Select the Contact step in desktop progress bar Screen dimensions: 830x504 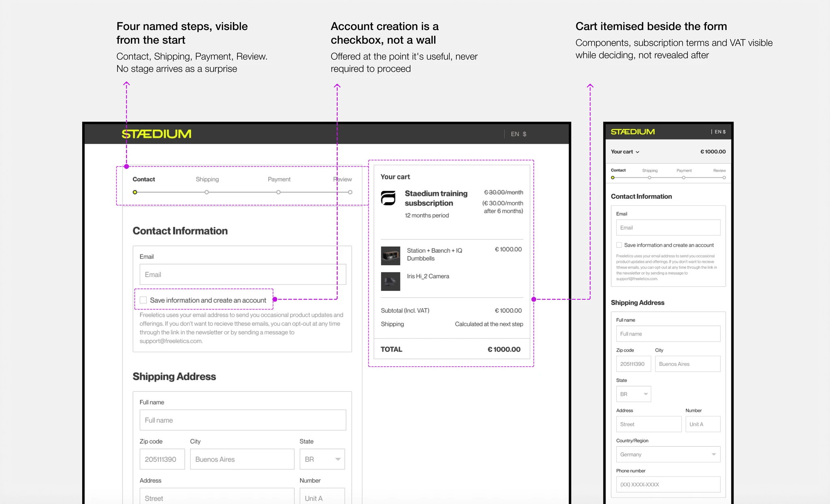point(143,179)
